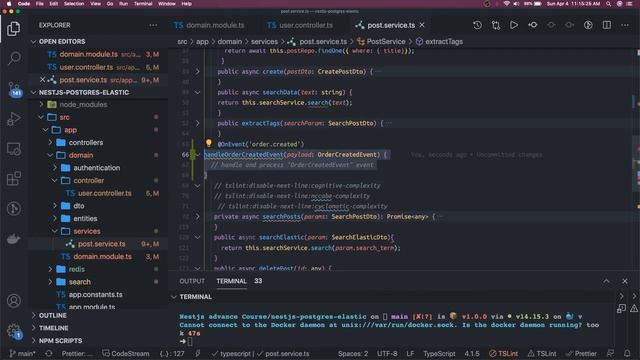
Task: Open the Search view in activity bar
Action: [x=14, y=58]
